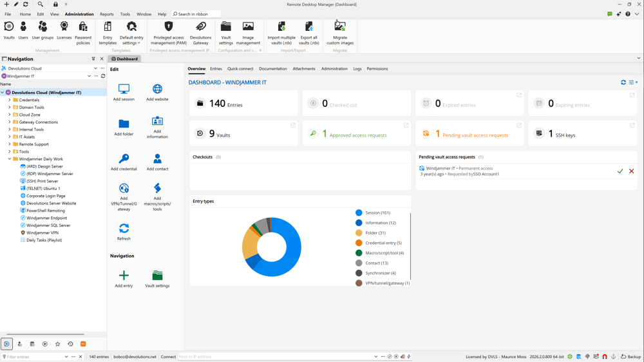
Task: Open Licenses in the ribbon
Action: (64, 31)
